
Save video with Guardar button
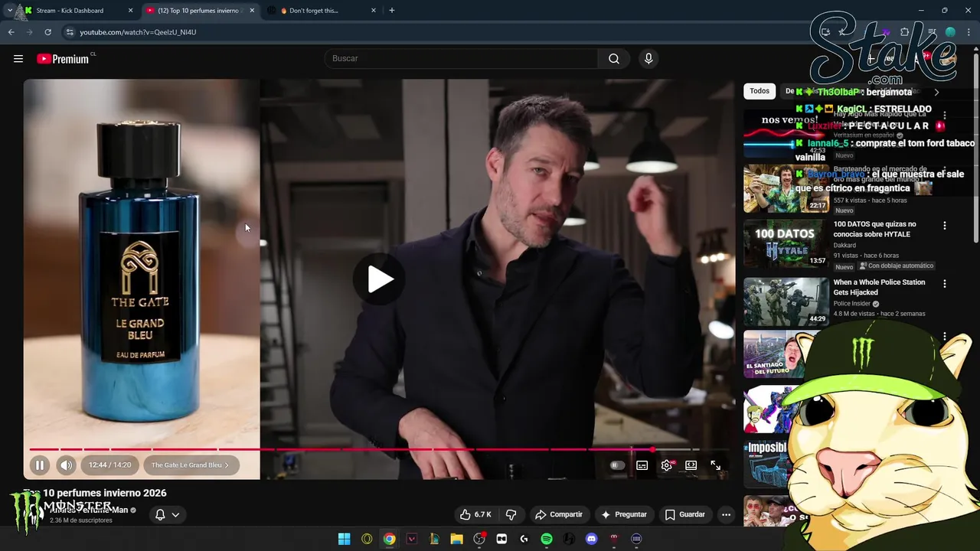coord(684,514)
